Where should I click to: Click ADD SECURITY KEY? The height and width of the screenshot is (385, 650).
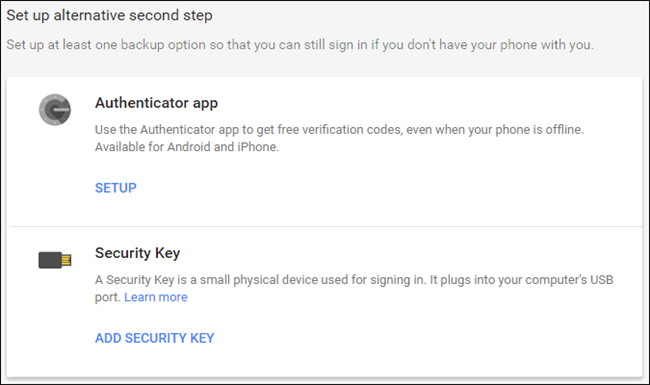point(155,338)
